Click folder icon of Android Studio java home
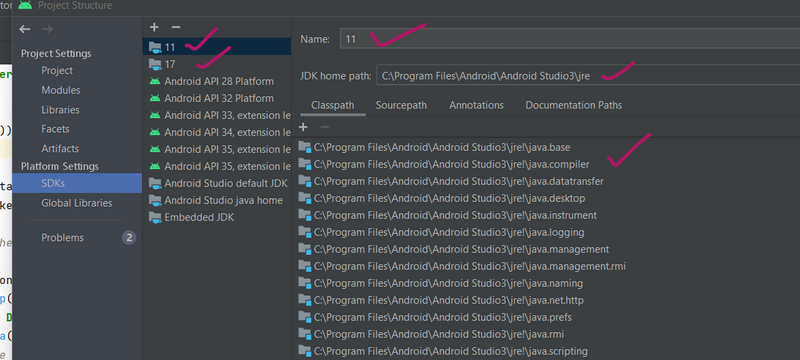800x360 pixels. tap(155, 200)
